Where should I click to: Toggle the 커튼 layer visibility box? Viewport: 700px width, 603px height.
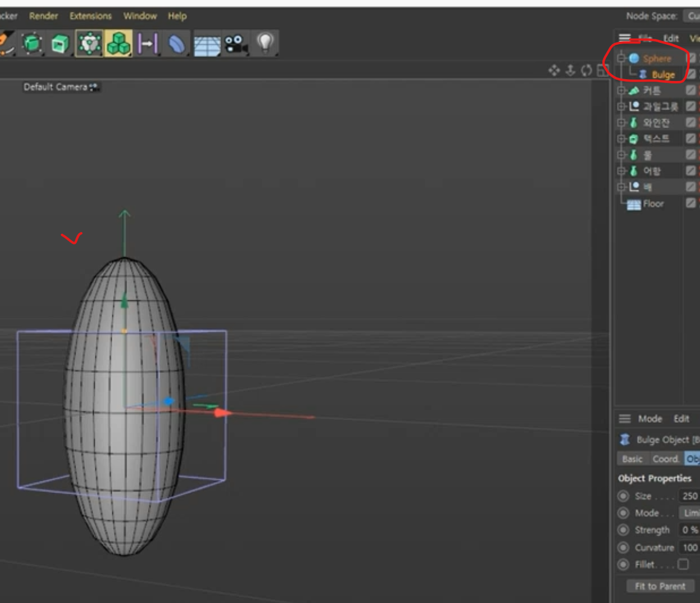point(691,90)
